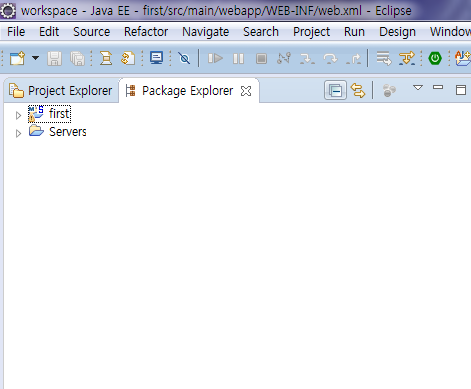The height and width of the screenshot is (389, 471).
Task: Click the Step Into debug icon
Action: click(307, 59)
